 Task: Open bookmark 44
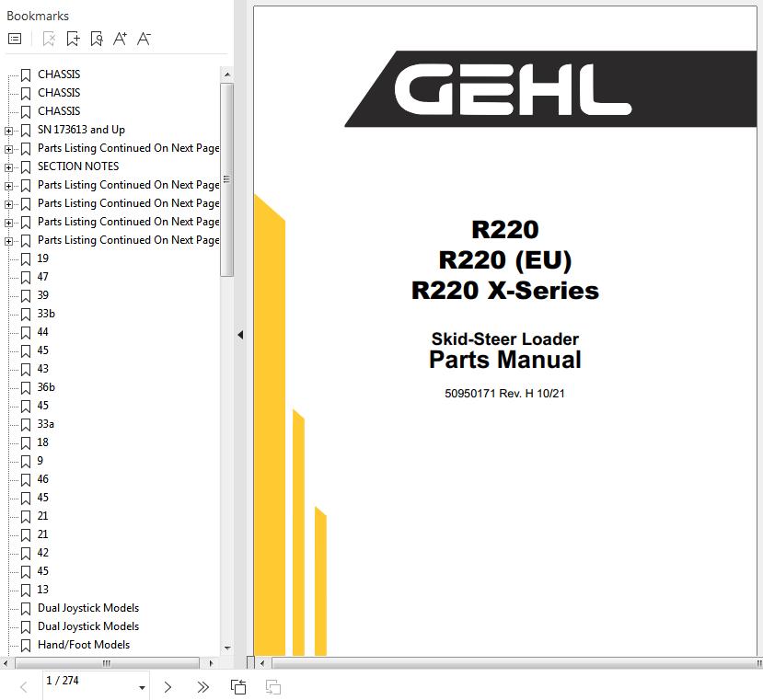pyautogui.click(x=43, y=332)
